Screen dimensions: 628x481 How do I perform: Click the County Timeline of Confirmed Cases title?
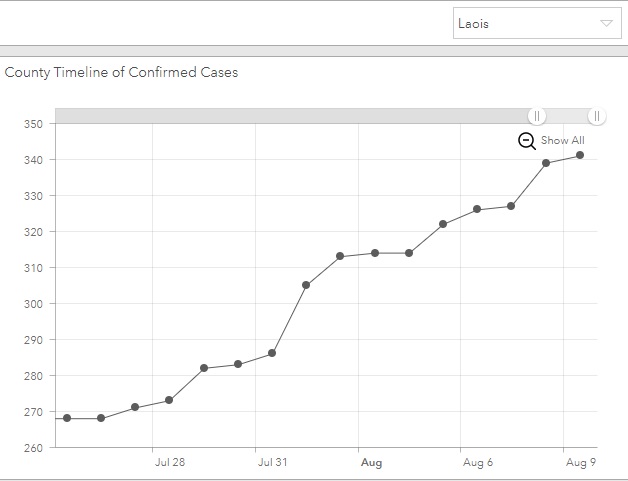tap(121, 72)
